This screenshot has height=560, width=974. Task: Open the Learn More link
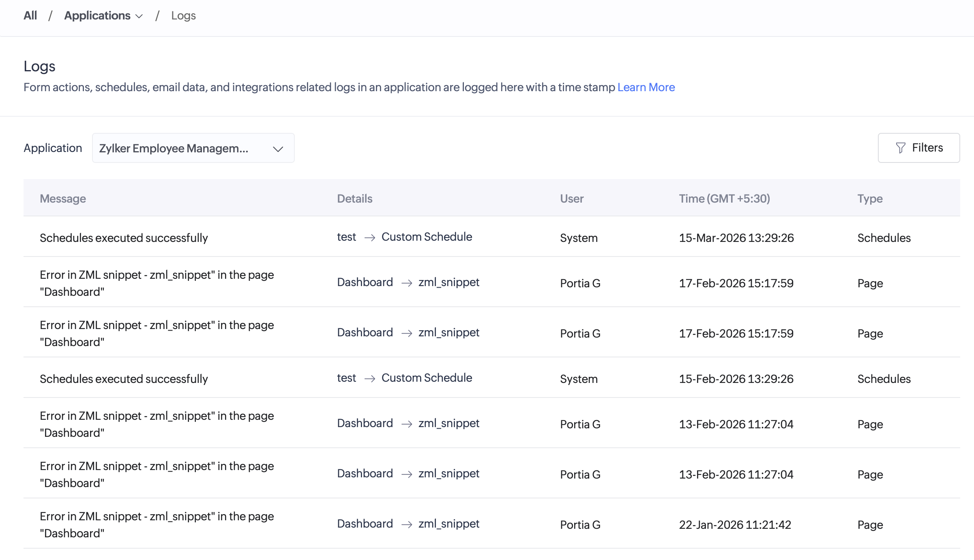[x=646, y=87]
